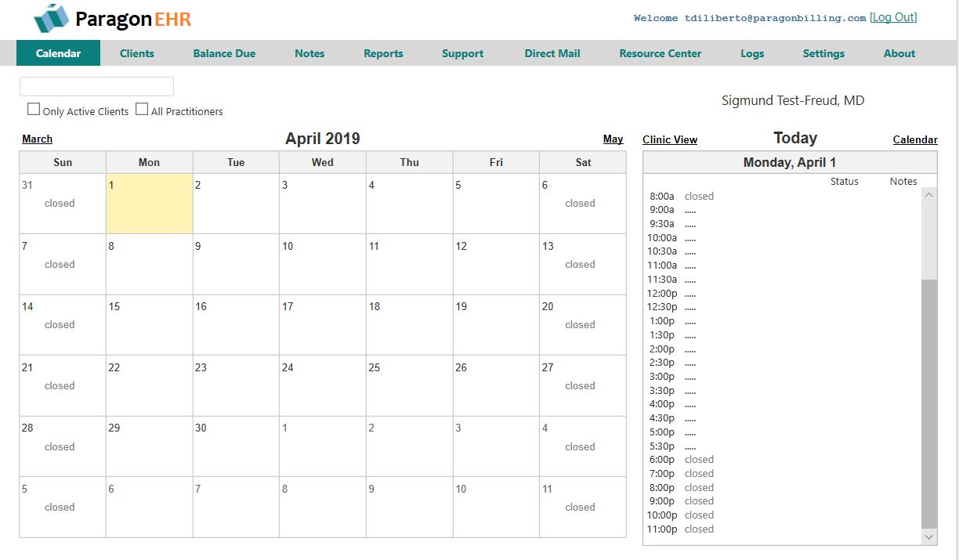The image size is (959, 560).
Task: Open the Notes tab
Action: point(309,53)
